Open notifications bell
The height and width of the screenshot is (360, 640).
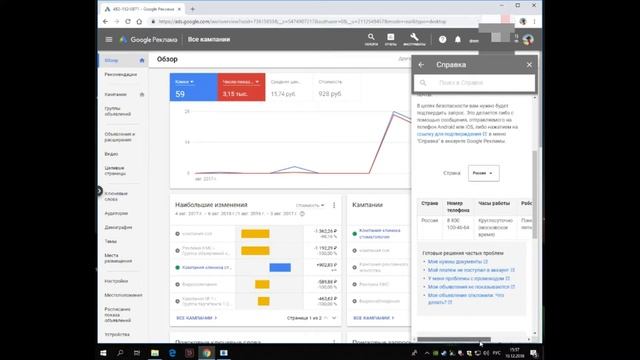coord(458,40)
